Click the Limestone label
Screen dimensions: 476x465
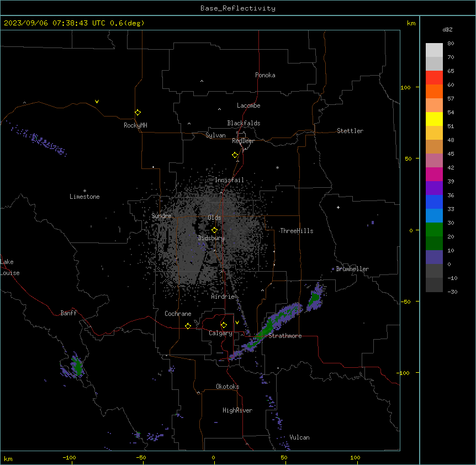coord(84,197)
